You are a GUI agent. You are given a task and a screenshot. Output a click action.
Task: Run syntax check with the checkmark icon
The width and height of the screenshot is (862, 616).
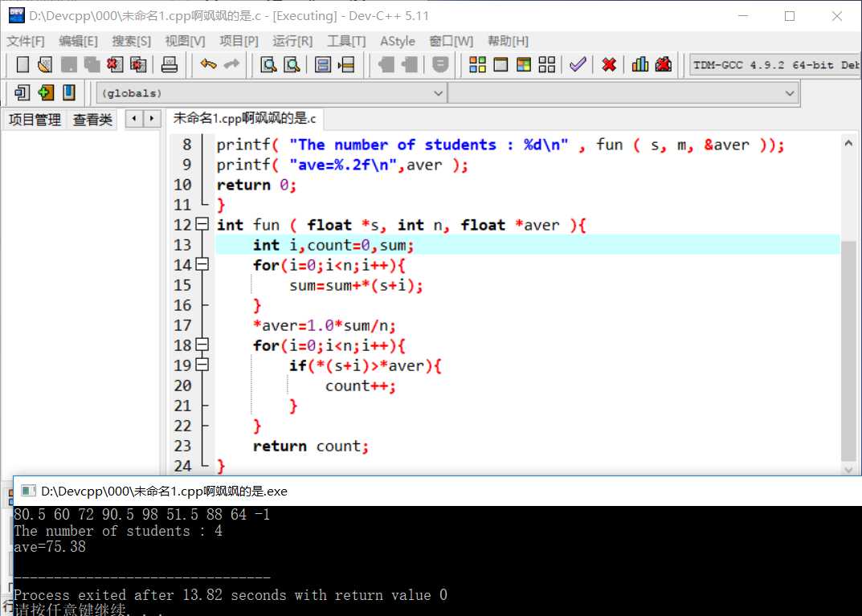point(578,65)
